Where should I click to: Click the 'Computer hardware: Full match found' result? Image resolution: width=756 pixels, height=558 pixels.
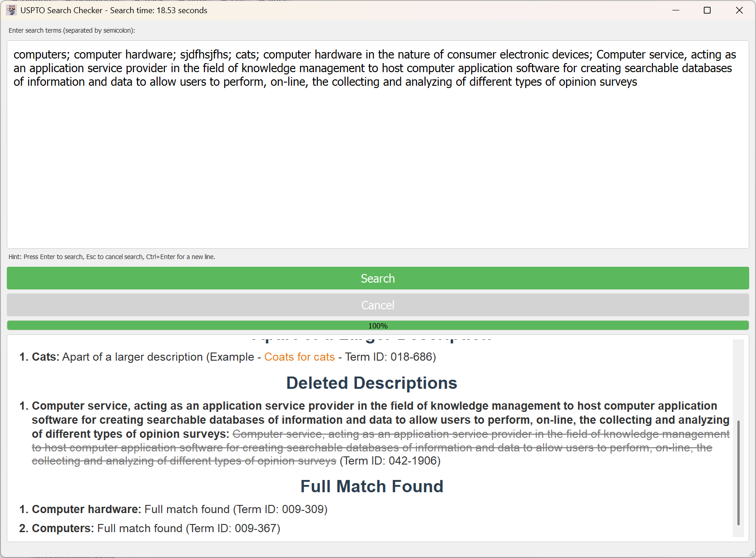[x=179, y=509]
